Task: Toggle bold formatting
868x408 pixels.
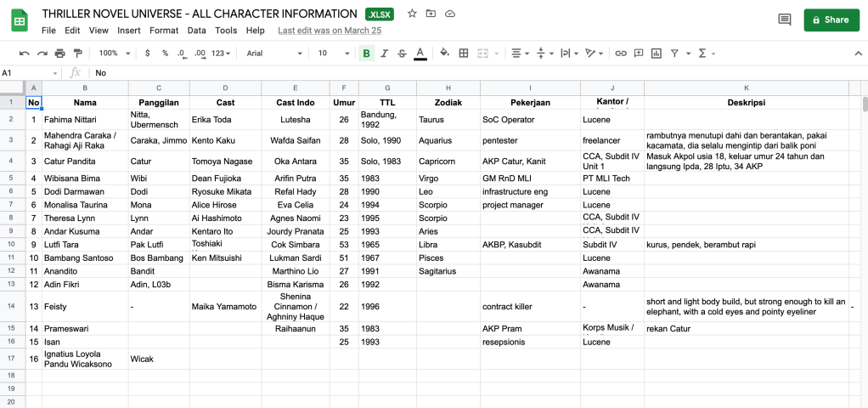Action: click(x=366, y=53)
